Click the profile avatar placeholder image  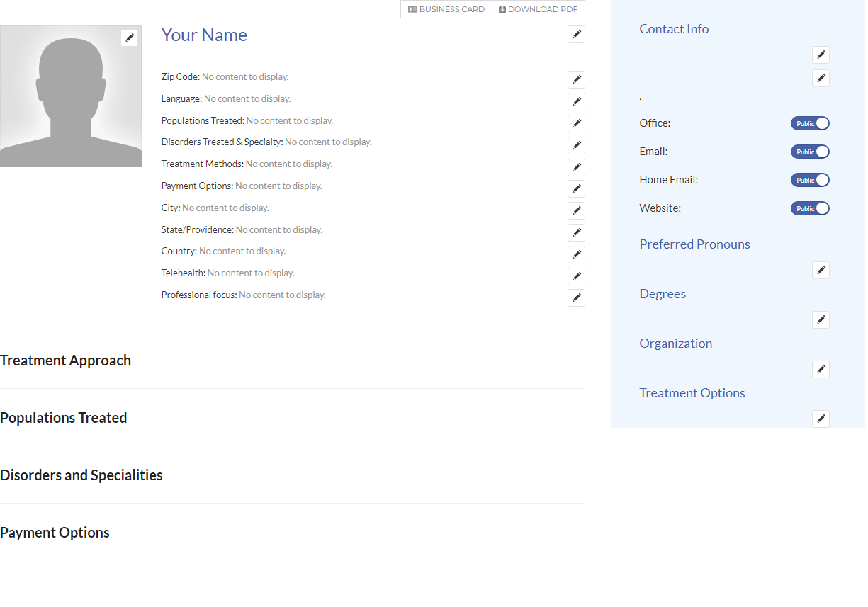click(x=71, y=99)
